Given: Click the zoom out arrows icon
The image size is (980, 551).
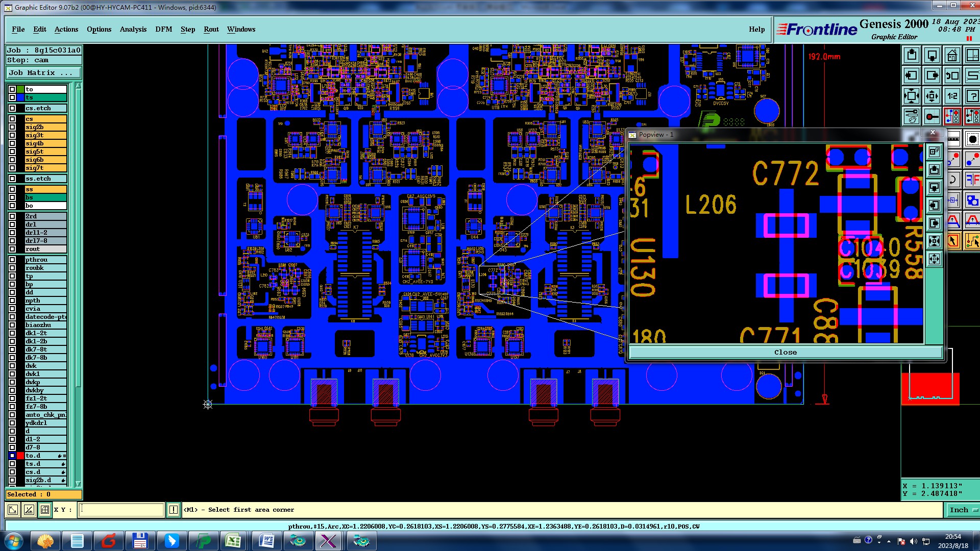Looking at the screenshot, I should click(932, 96).
